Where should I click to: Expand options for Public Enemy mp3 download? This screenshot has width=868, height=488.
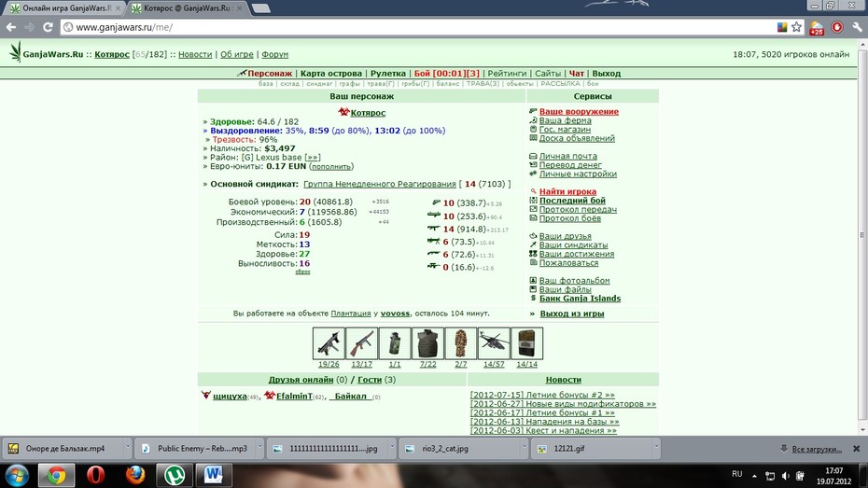[x=259, y=448]
